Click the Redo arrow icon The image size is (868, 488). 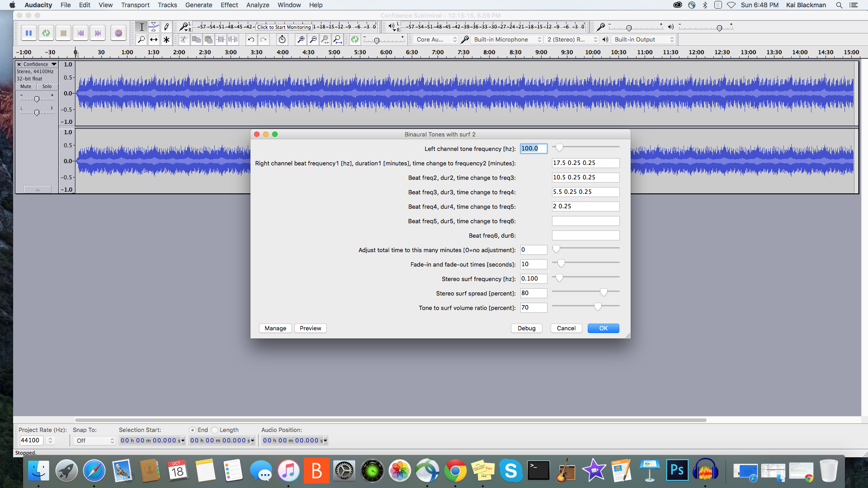263,40
